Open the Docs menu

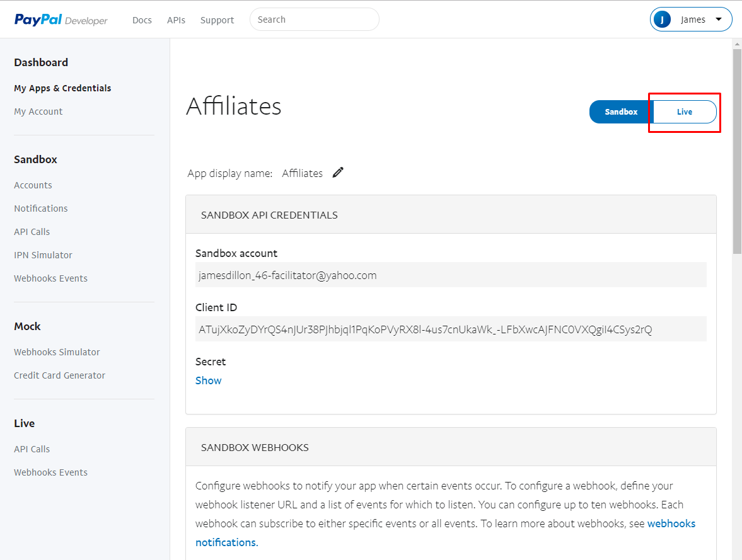point(142,20)
